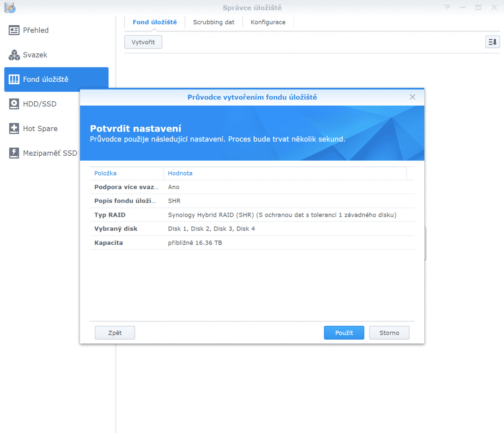Click the Storage Manager app icon in title bar
The width and height of the screenshot is (504, 433).
tap(10, 7)
